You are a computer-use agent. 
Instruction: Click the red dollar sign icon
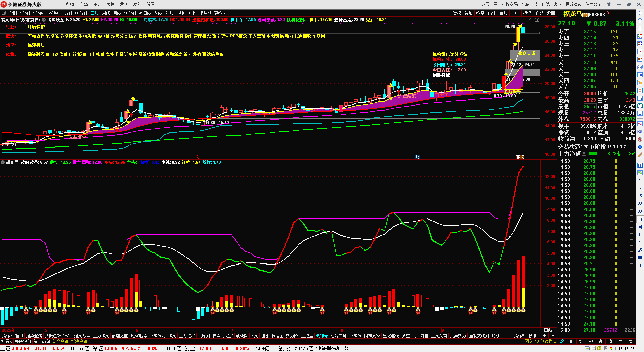click(640, 139)
